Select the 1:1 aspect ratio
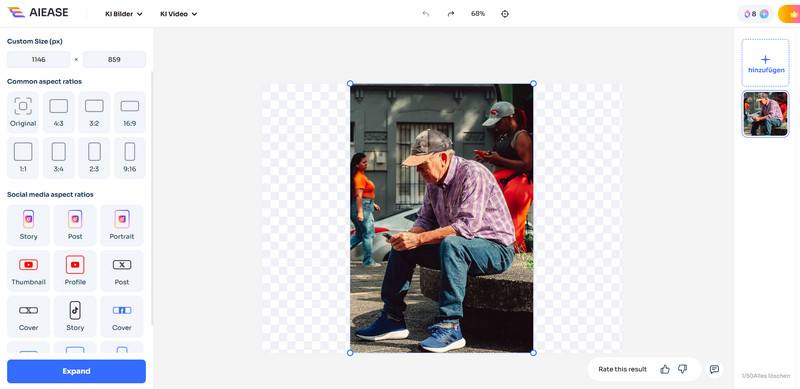Viewport: 800px width, 389px height. (23, 158)
